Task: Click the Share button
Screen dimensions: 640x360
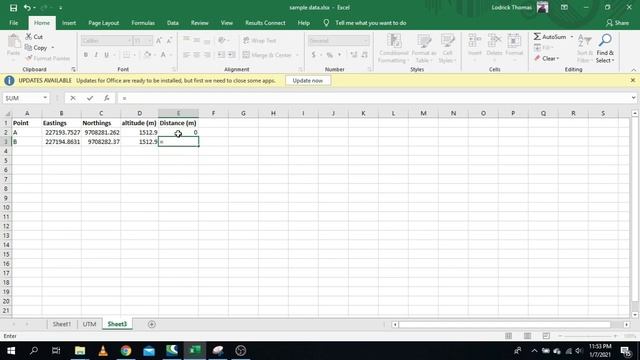Action: point(618,23)
